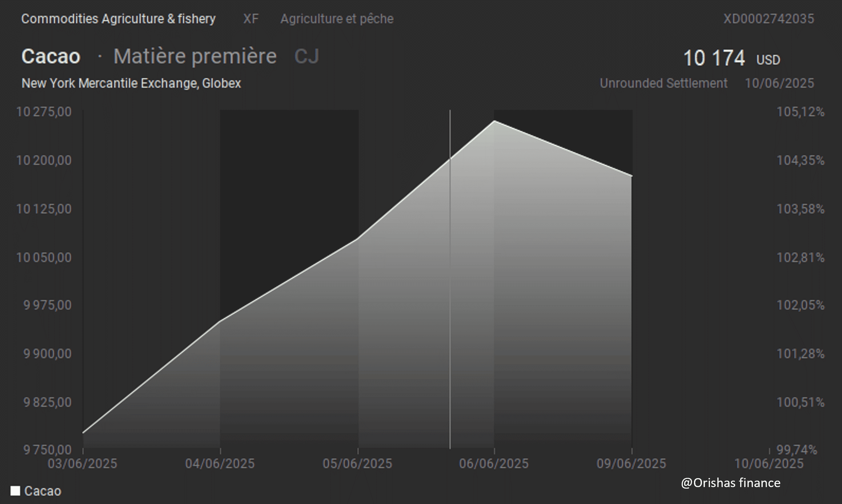Click percent label '102,05%'
The height and width of the screenshot is (504, 842).
tap(800, 305)
